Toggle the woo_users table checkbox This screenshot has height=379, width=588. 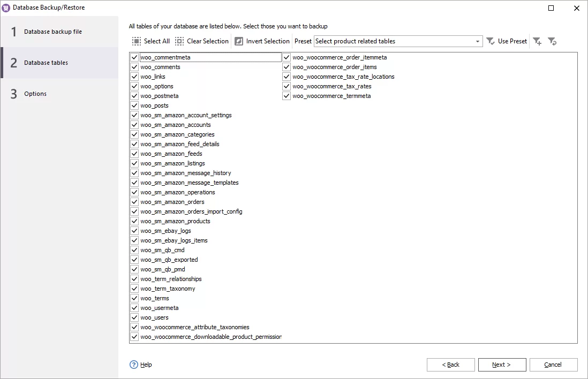[x=134, y=317]
